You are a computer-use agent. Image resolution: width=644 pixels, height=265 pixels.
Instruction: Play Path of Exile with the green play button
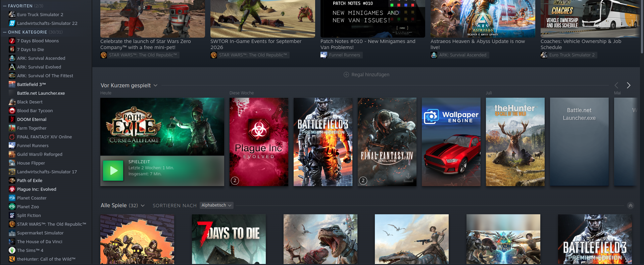pos(113,171)
